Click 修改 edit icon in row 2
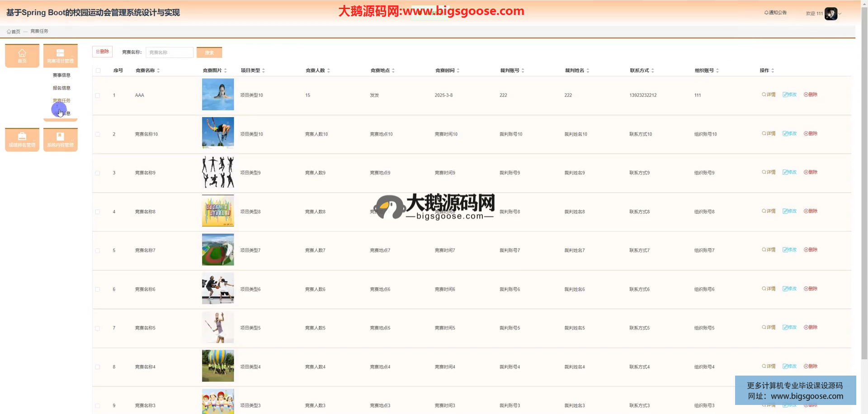The height and width of the screenshot is (414, 868). point(789,134)
